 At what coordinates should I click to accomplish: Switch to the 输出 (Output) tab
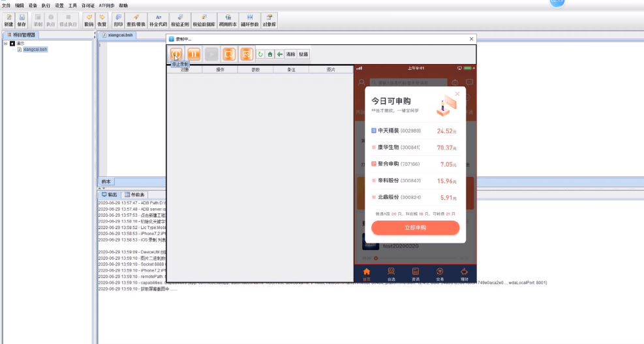tap(110, 195)
